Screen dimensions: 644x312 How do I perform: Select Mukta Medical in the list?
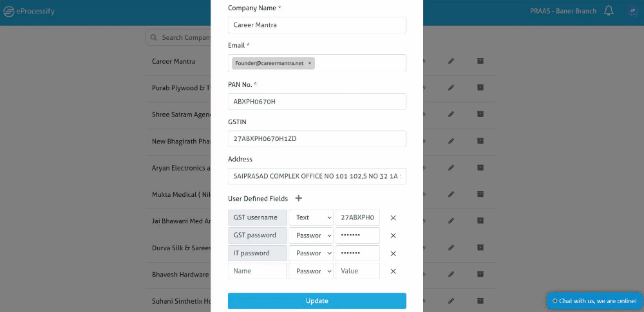pyautogui.click(x=181, y=194)
